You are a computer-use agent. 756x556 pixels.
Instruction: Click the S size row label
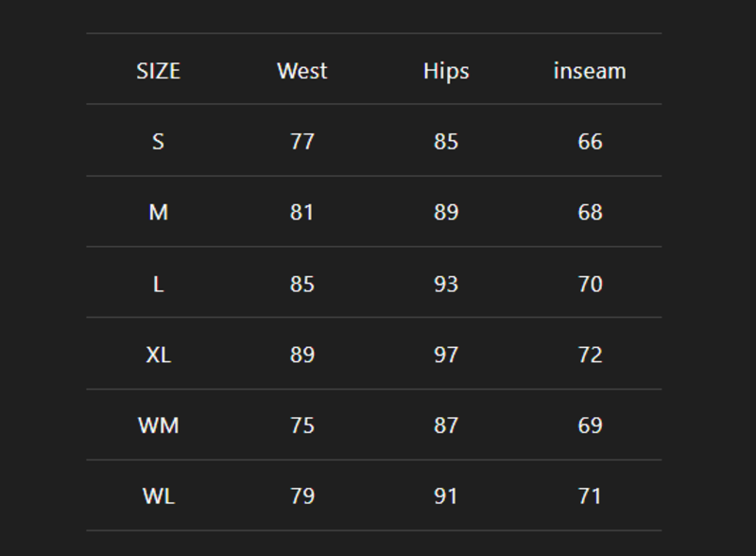pos(158,142)
